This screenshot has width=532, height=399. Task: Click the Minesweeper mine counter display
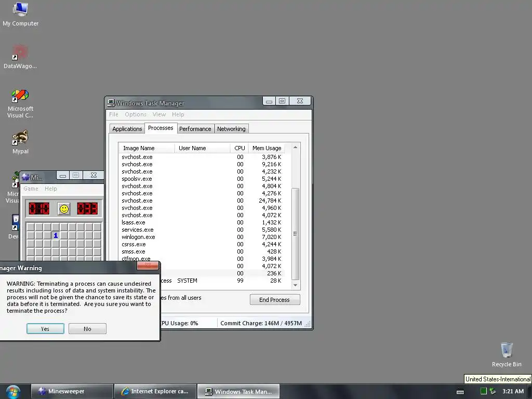[39, 209]
